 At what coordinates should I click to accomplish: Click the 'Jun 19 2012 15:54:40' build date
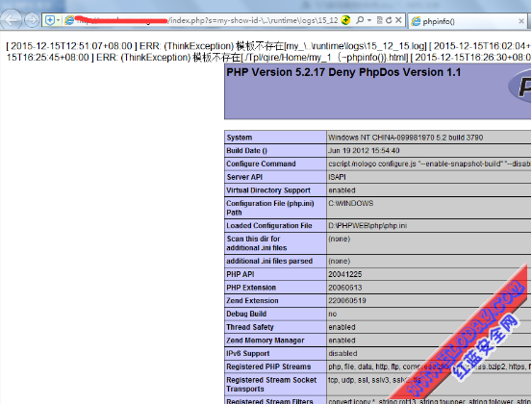click(x=364, y=151)
